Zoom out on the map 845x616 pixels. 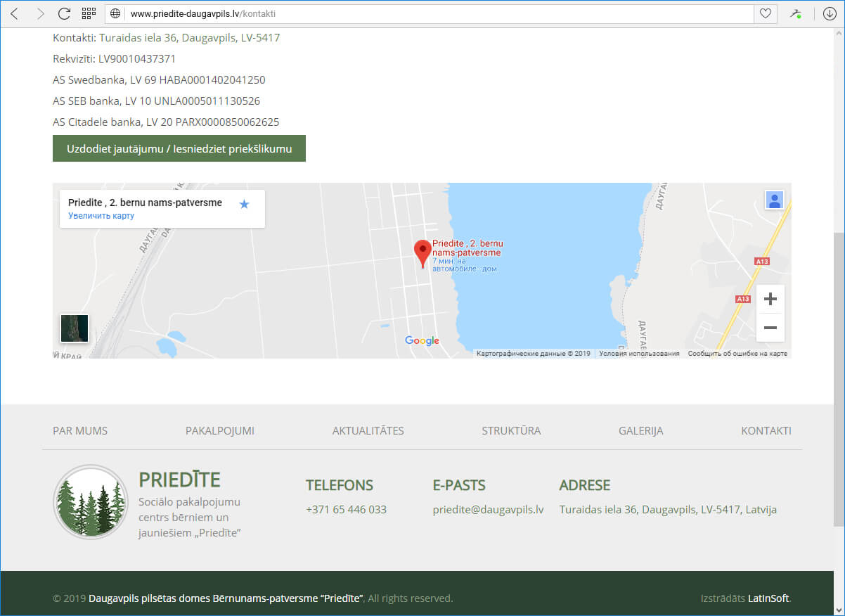point(770,328)
